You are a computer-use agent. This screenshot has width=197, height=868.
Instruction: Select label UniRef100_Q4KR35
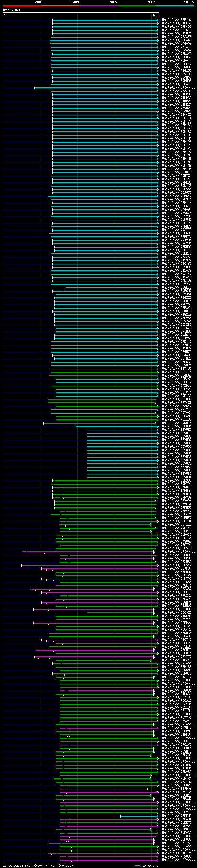click(x=177, y=94)
